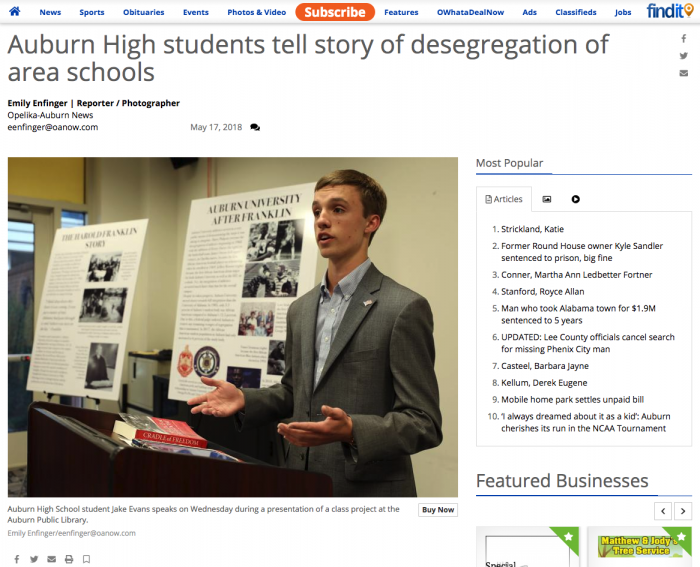Open Matthew & Jody's Tree Service card

pyautogui.click(x=639, y=546)
